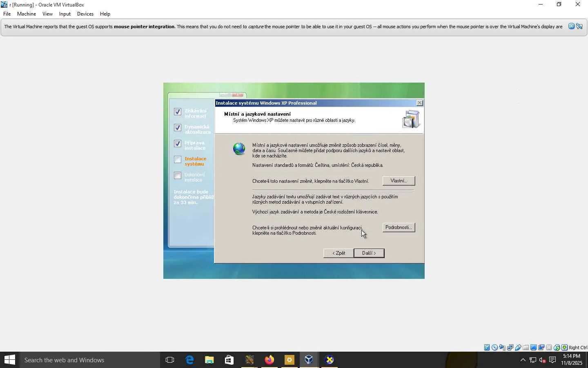Show hidden system tray icons

(523, 360)
